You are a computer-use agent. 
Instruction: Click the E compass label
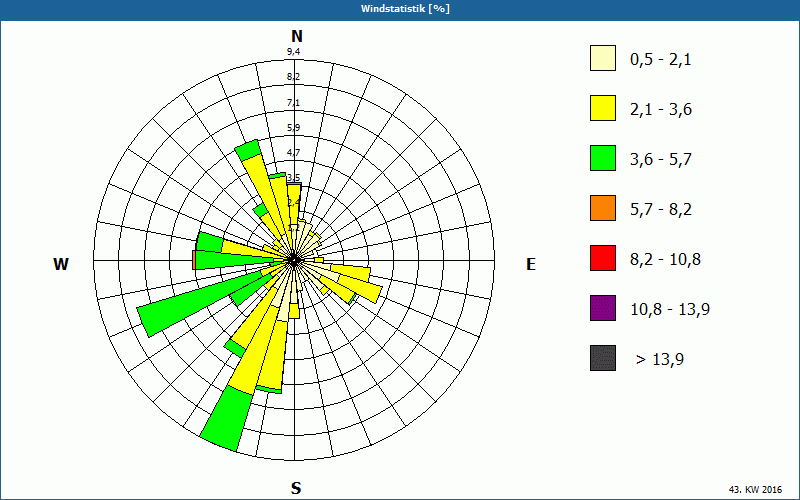[x=531, y=264]
